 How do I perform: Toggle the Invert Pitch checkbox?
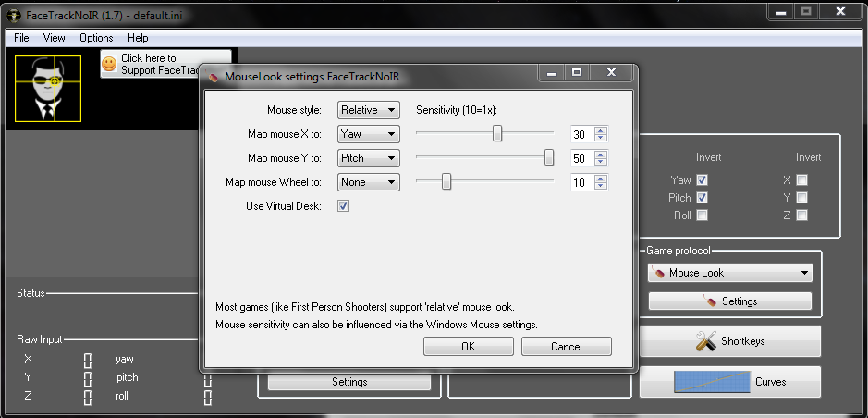(702, 198)
